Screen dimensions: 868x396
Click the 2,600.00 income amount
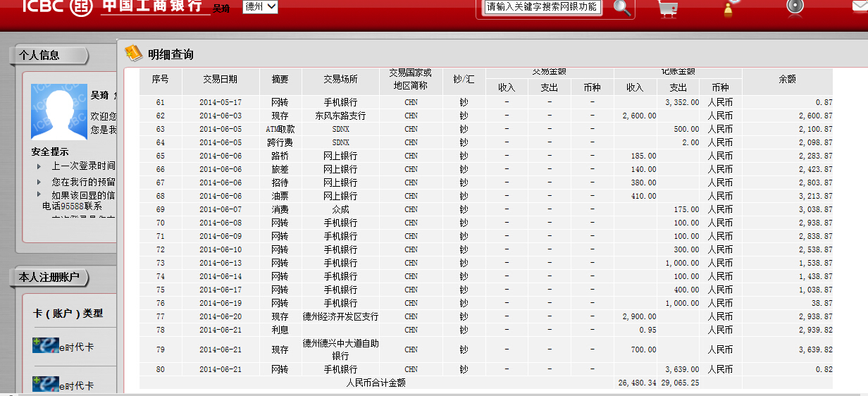(639, 116)
